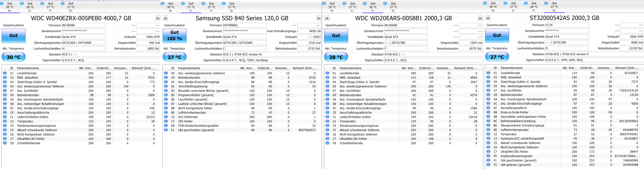Click 27 °C temperature button in ST32000542AS window
Image resolution: width=644 pixels, height=169 pixels.
tap(497, 57)
